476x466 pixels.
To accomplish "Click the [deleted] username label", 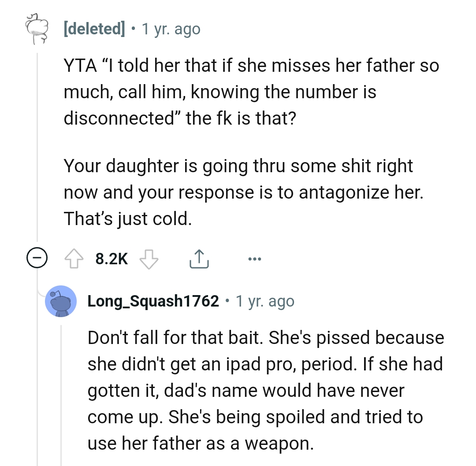I will 94,29.
